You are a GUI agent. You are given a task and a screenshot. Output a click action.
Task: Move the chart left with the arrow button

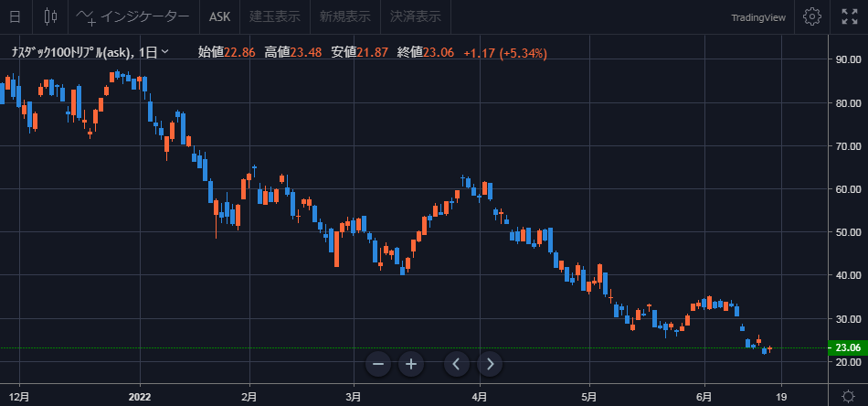pyautogui.click(x=457, y=364)
